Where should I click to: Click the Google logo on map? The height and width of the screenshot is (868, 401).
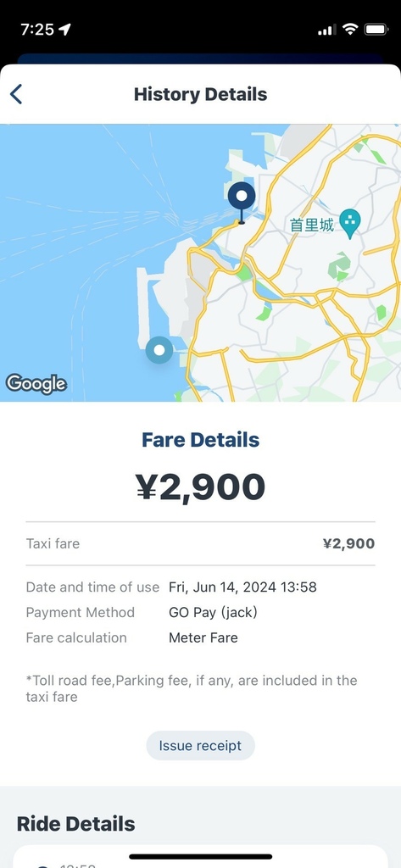tap(36, 384)
